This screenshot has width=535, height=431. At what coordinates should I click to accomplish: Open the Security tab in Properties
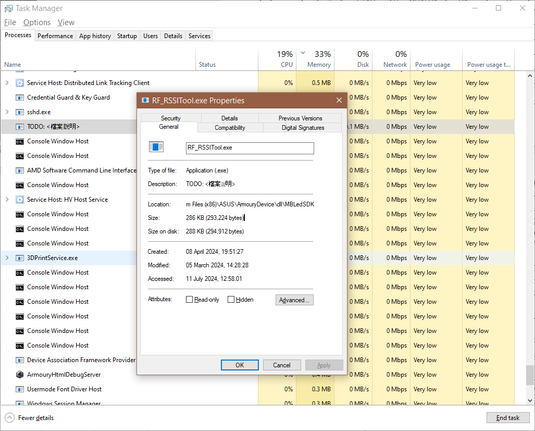[x=171, y=118]
